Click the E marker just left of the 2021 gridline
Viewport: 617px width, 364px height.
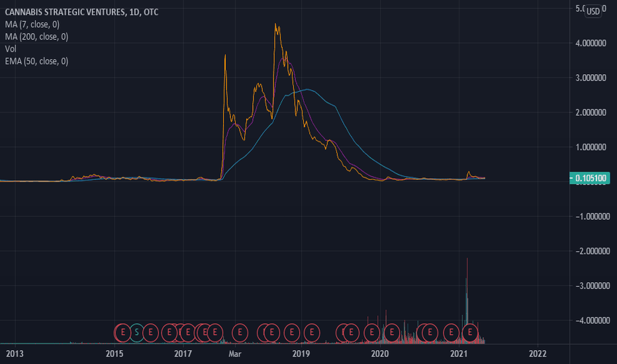451,332
